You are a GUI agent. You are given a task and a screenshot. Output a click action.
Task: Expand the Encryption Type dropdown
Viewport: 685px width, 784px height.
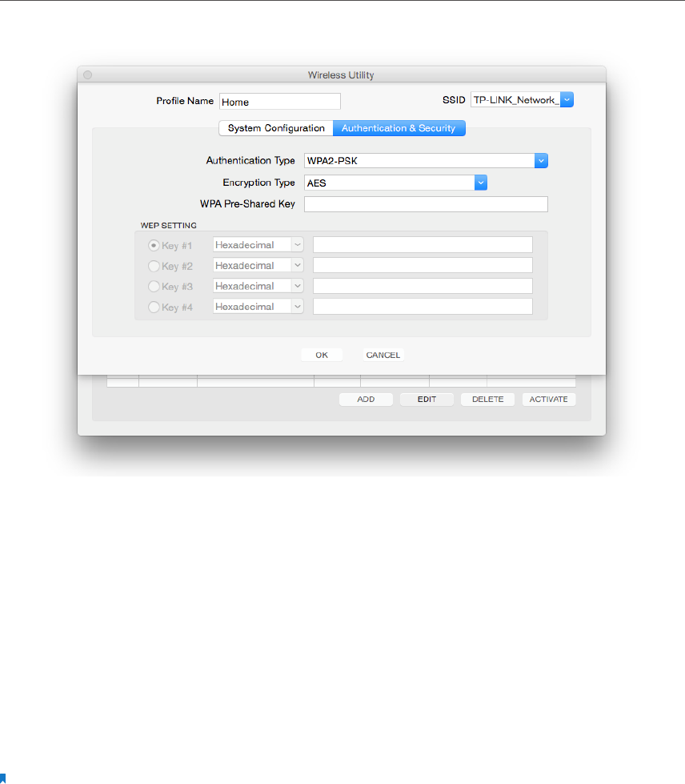[x=481, y=183]
